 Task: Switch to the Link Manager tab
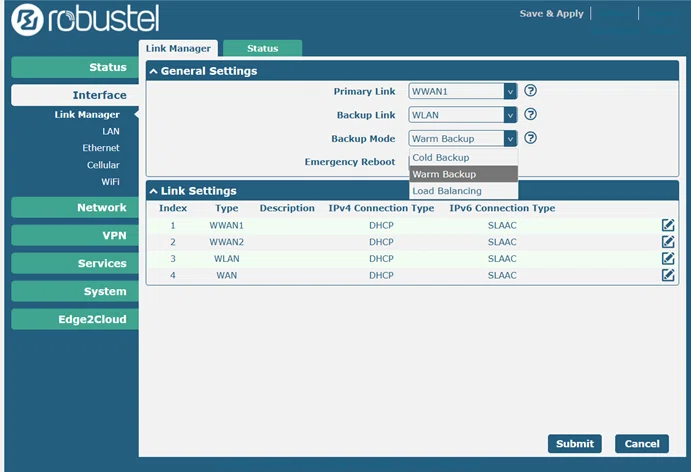click(178, 48)
